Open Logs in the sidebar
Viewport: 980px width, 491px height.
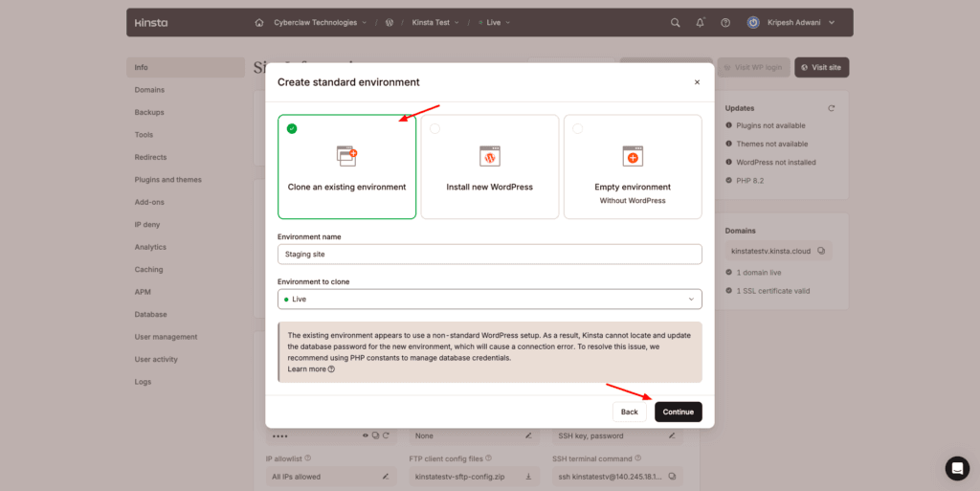[143, 382]
